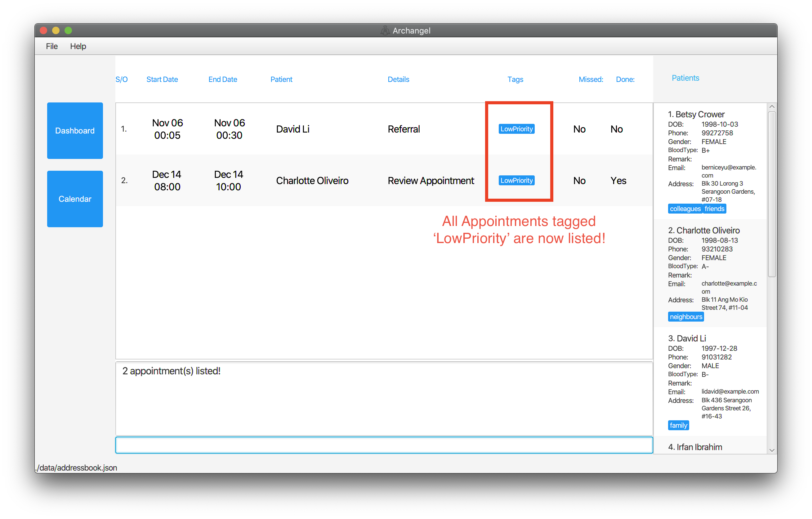The height and width of the screenshot is (519, 812).
Task: Click LowPriority tag on David Li appointment
Action: [516, 129]
